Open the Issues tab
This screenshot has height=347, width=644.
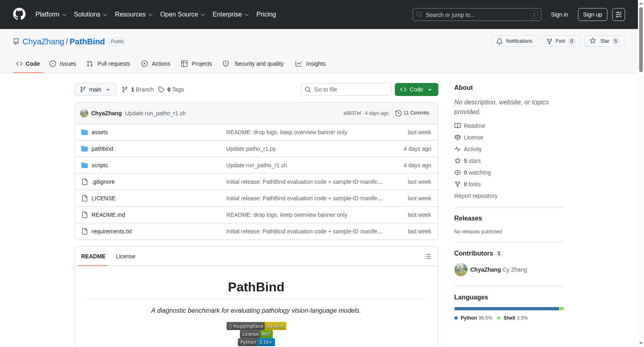63,64
